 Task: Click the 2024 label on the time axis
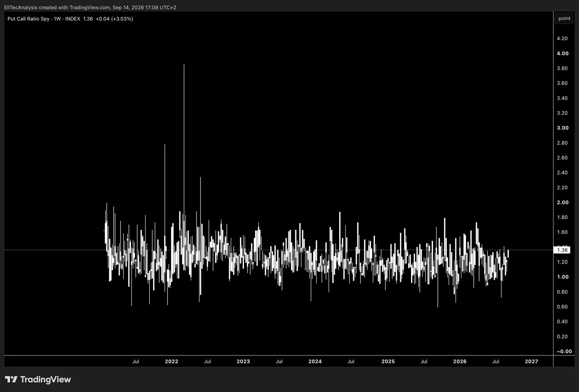pyautogui.click(x=315, y=361)
